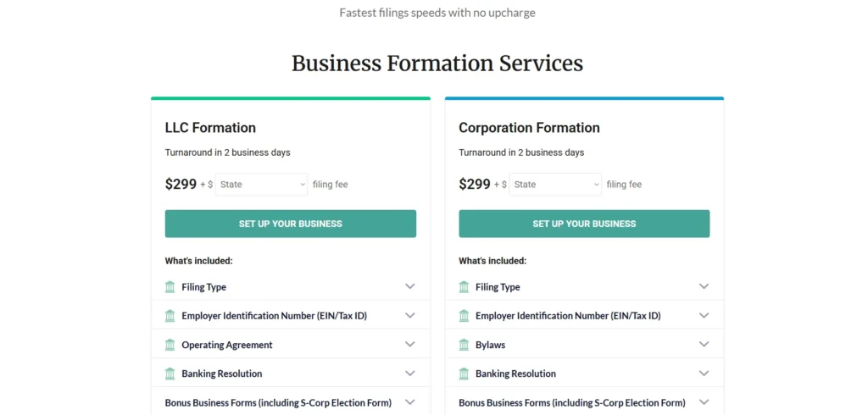Click bank icon next to Corporation EIN/Tax ID
Viewport: 868px width, 415px height.
464,316
